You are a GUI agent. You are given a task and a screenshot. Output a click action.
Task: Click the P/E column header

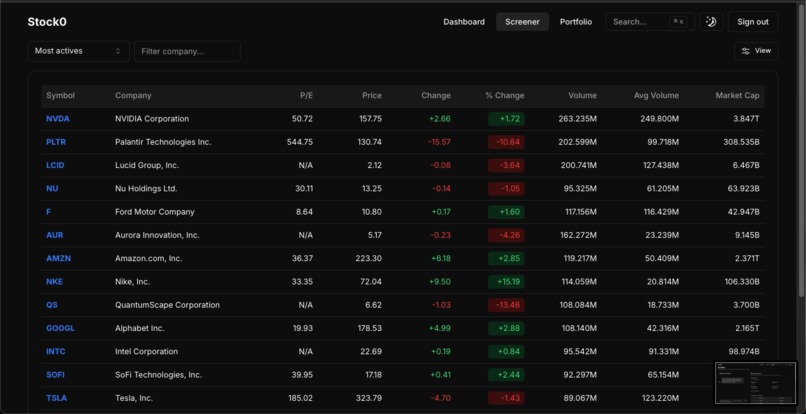click(306, 96)
